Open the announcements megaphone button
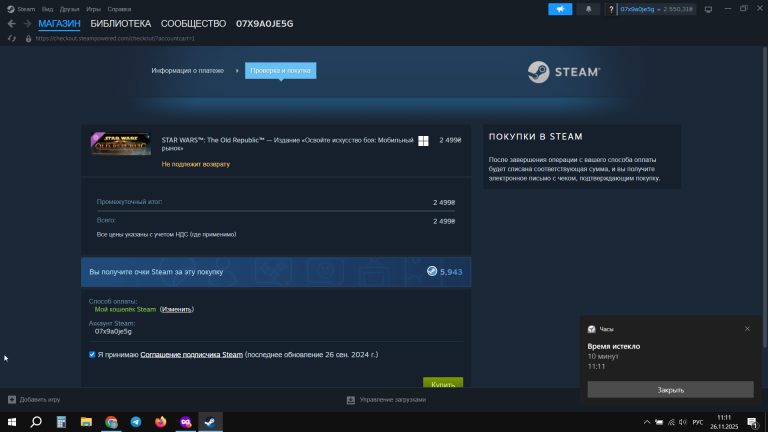The image size is (768, 432). pyautogui.click(x=560, y=9)
